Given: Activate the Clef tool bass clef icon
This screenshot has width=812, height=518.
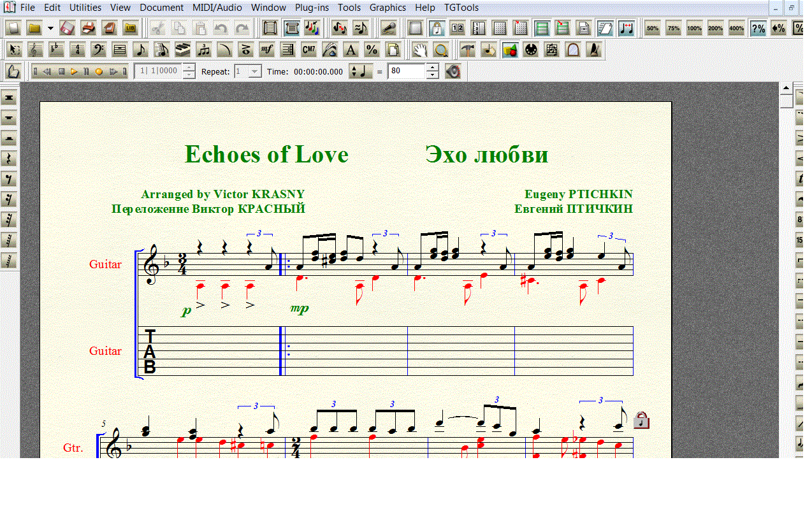Looking at the screenshot, I should tap(99, 50).
